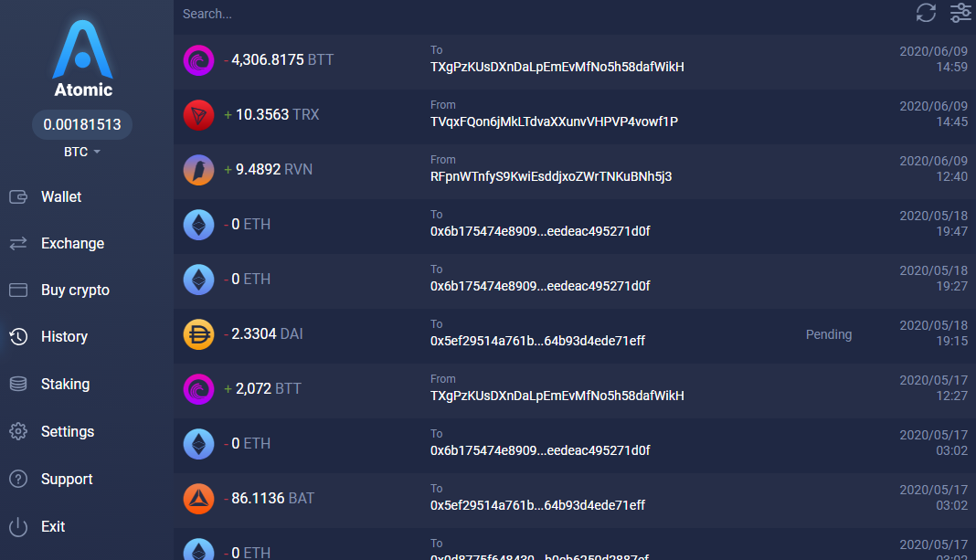976x560 pixels.
Task: Click the BTT icon for -4,306.8175 transaction
Action: point(198,60)
